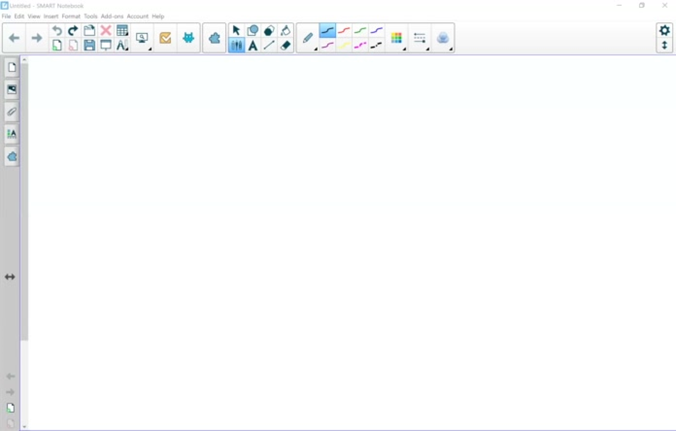Open the Page Sorter sidebar tab
The height and width of the screenshot is (431, 676).
(x=12, y=67)
